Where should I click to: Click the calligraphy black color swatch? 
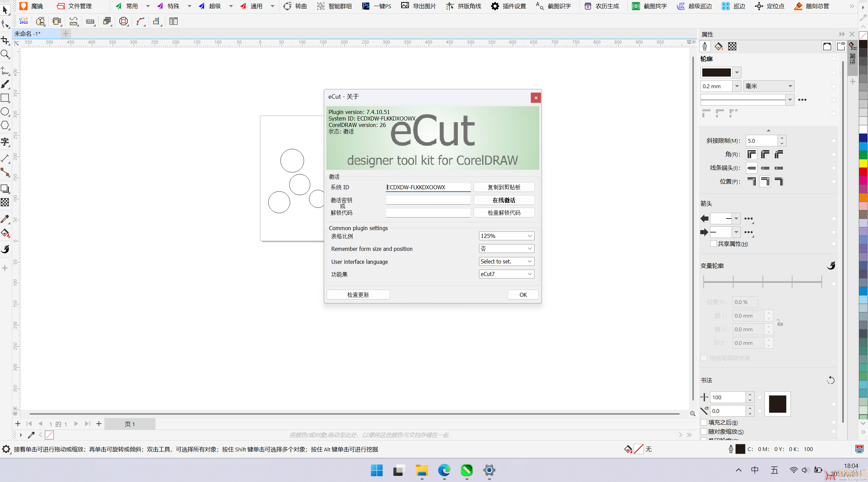777,404
